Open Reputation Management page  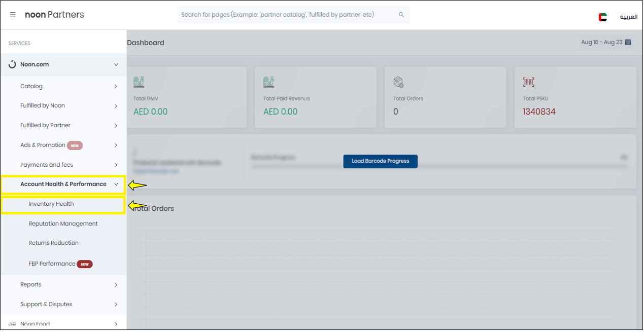(63, 224)
